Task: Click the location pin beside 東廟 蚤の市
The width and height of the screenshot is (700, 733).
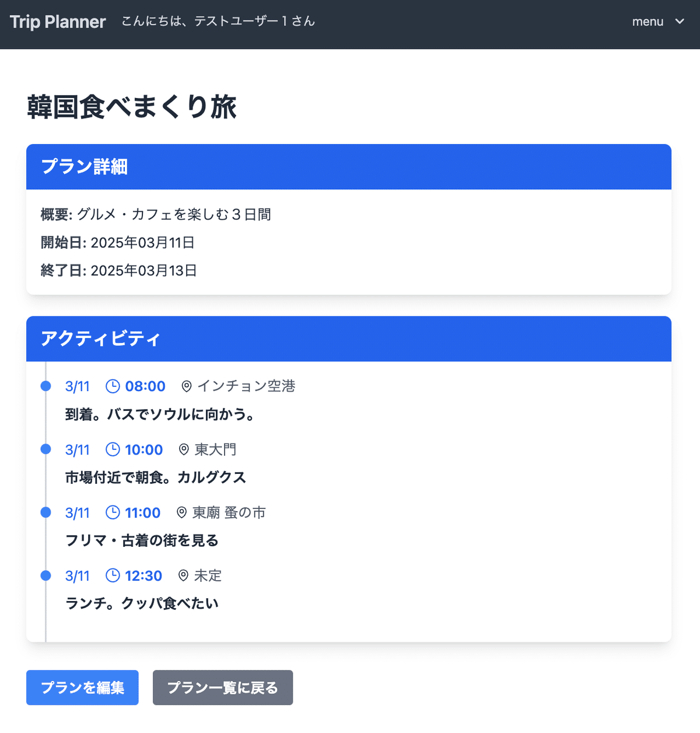Action: point(182,512)
